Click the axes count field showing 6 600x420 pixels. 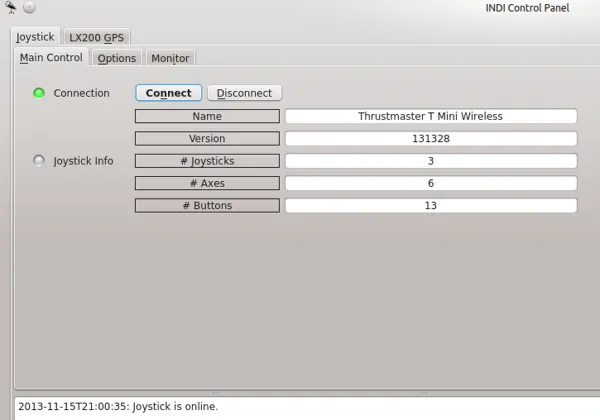point(431,183)
